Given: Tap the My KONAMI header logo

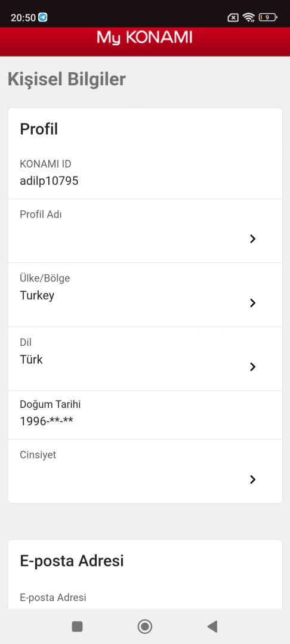Looking at the screenshot, I should click(144, 38).
